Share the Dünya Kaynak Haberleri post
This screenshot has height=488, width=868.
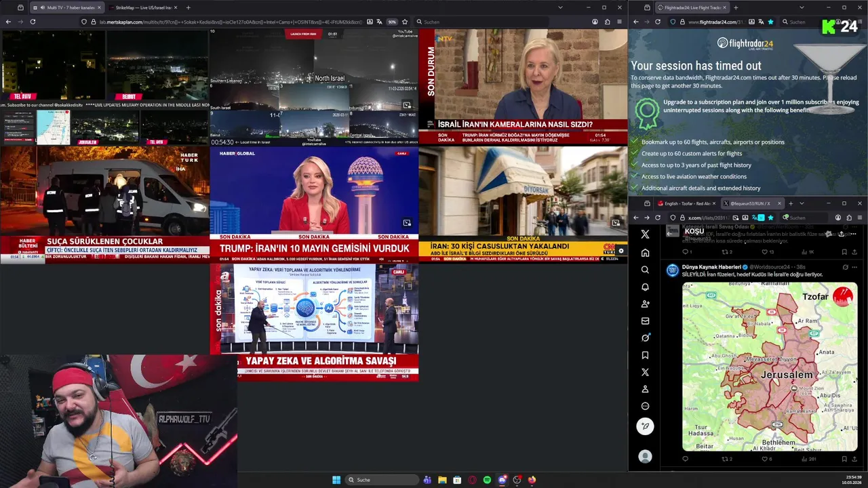pos(854,459)
